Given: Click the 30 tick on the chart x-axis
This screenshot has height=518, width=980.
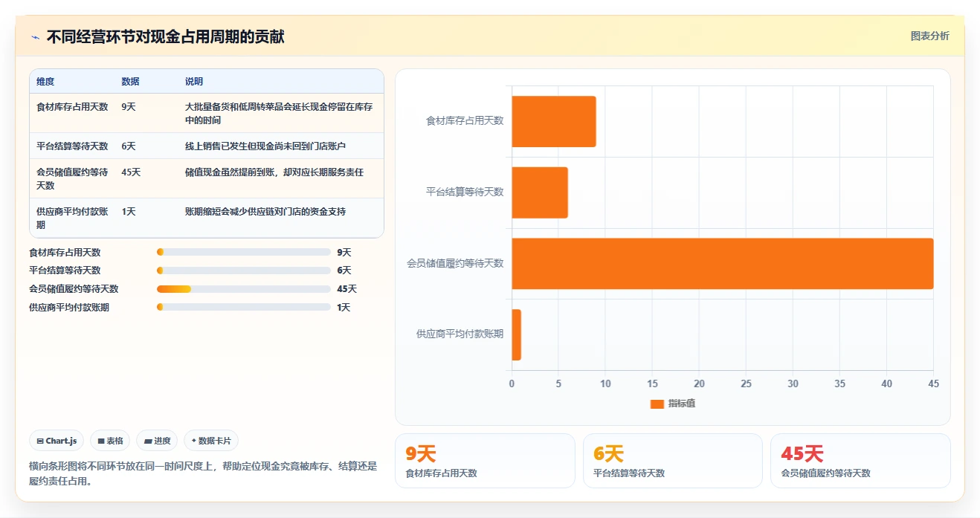Looking at the screenshot, I should (793, 384).
